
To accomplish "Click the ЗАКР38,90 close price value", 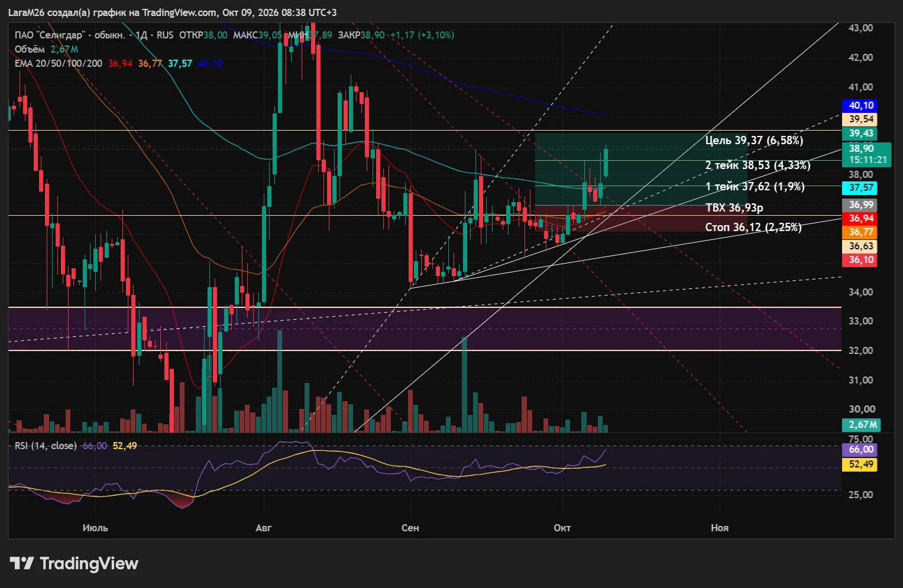I will (361, 35).
